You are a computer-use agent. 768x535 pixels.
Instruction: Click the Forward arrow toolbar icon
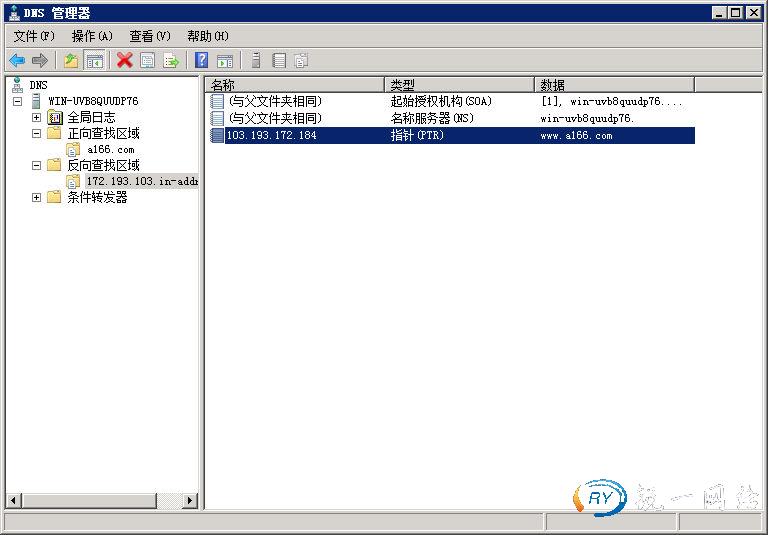40,61
